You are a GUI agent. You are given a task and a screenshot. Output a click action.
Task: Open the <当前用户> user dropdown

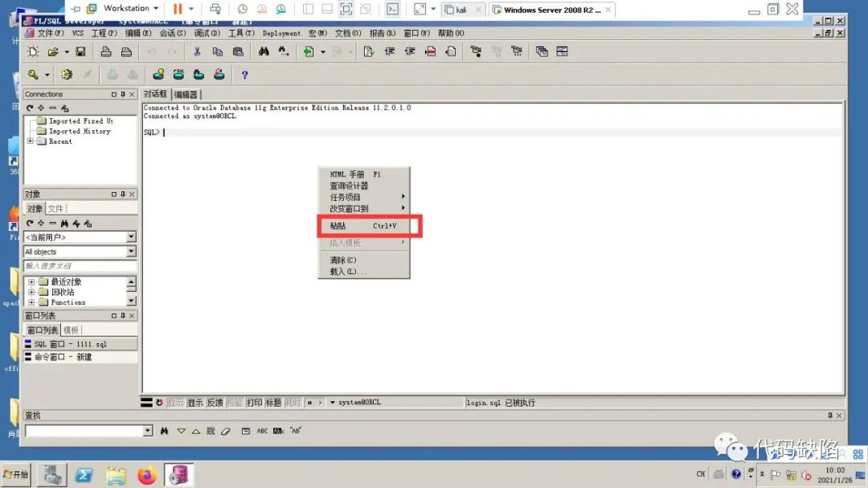[x=80, y=237]
